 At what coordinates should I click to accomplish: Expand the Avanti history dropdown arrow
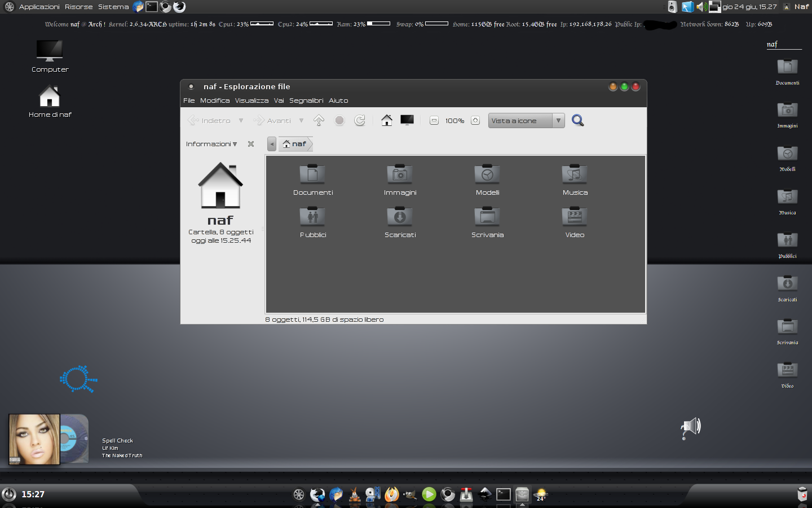[x=301, y=120]
